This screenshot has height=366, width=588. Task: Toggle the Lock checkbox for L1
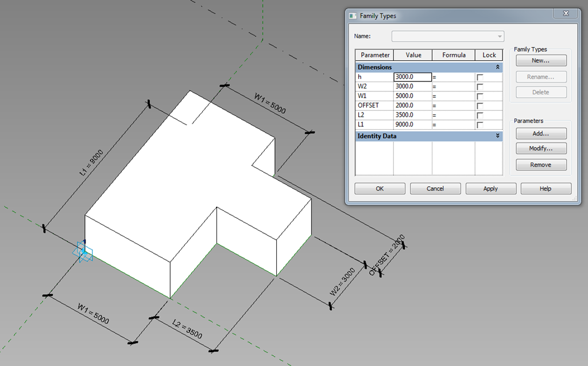480,125
